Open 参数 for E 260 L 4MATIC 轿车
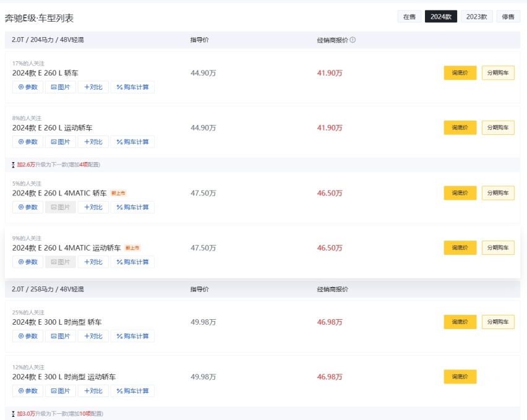This screenshot has width=527, height=420. (28, 207)
